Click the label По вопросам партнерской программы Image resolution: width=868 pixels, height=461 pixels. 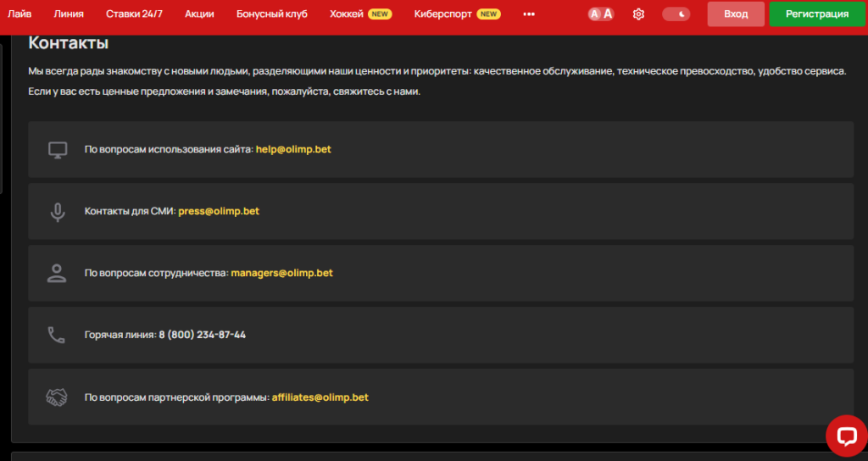point(177,397)
